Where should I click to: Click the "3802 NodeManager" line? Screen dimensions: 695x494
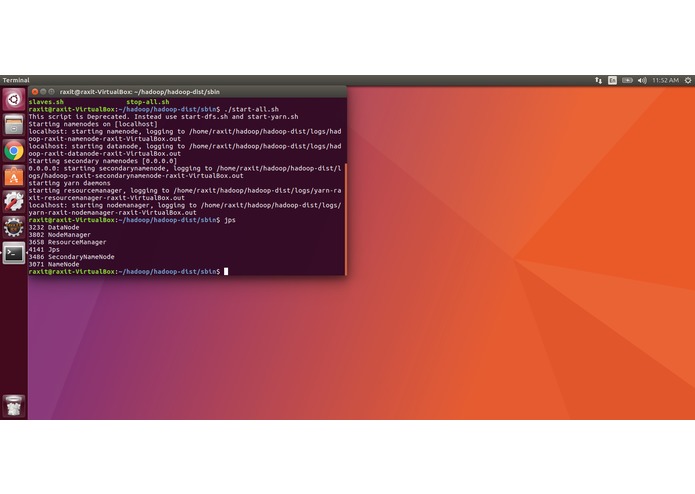pos(59,235)
